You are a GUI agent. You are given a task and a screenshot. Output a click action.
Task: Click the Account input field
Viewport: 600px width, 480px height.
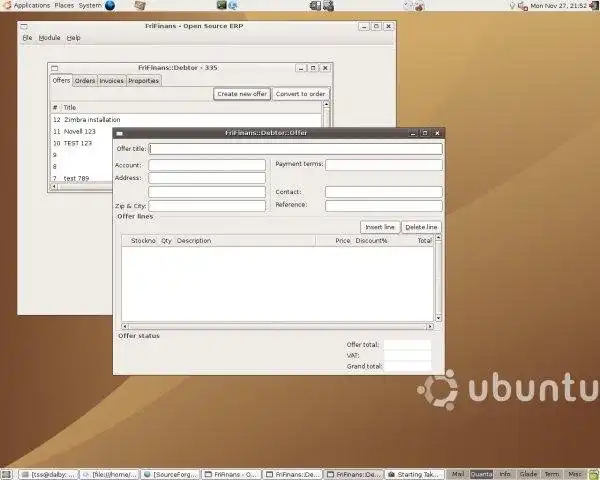[207, 165]
